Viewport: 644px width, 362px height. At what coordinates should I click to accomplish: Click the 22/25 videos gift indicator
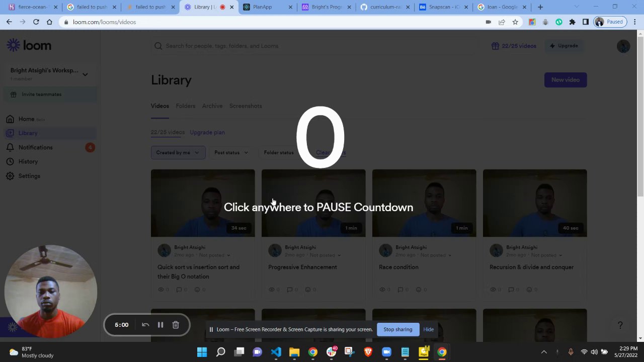[x=514, y=46]
